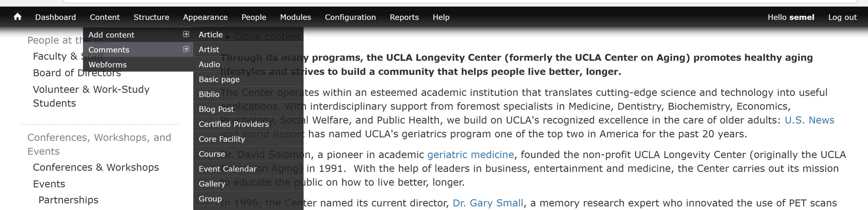
Task: Open the Content menu
Action: (x=105, y=17)
